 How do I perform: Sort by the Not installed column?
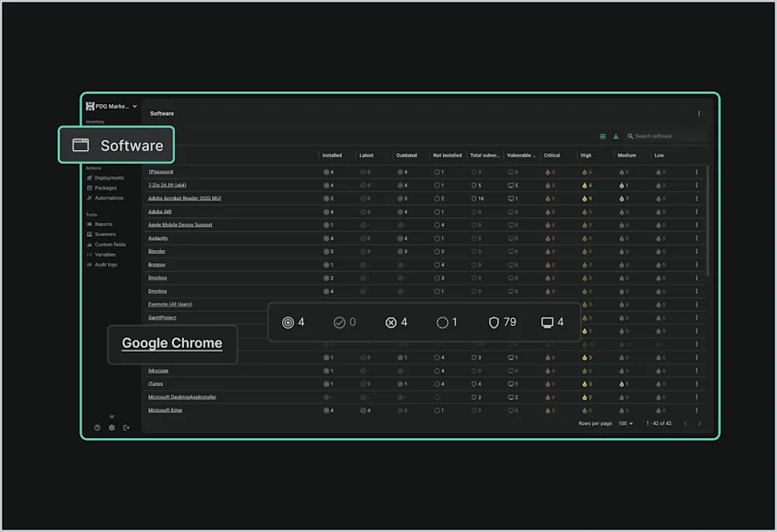448,155
